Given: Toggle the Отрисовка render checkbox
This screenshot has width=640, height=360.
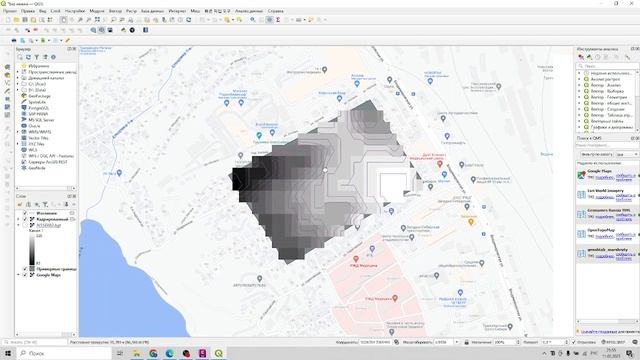Looking at the screenshot, I should pyautogui.click(x=574, y=342).
